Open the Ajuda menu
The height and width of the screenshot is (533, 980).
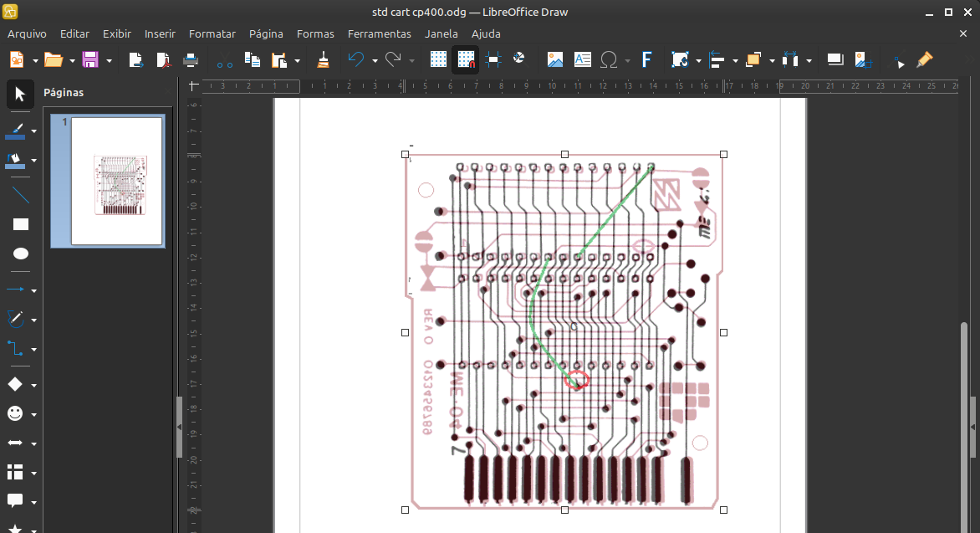pos(486,33)
